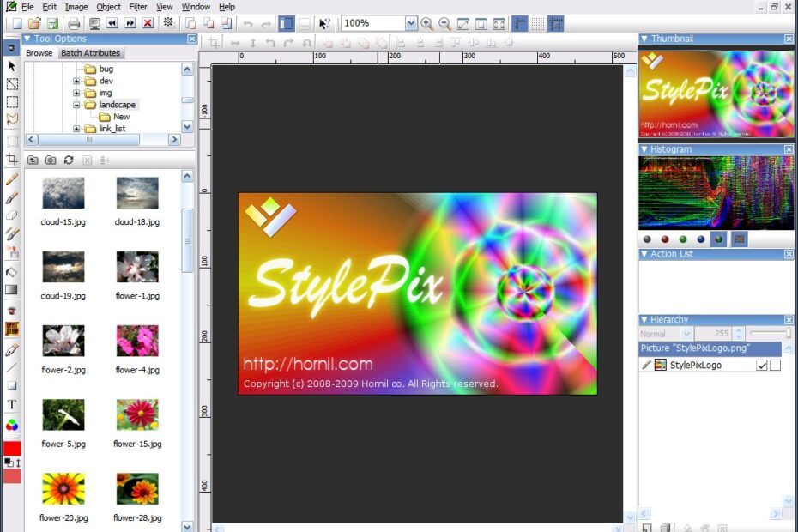Select the arrow pointer tool

[12, 66]
